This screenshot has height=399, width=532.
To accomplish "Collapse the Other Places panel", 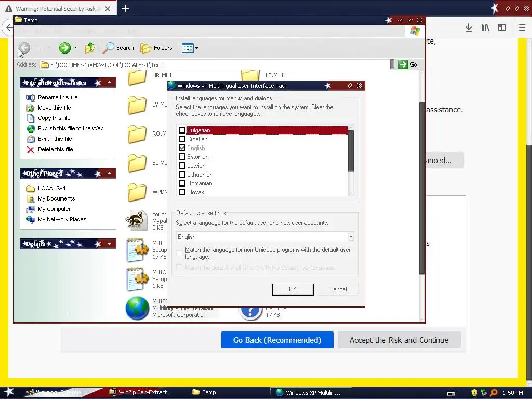I will [x=109, y=174].
